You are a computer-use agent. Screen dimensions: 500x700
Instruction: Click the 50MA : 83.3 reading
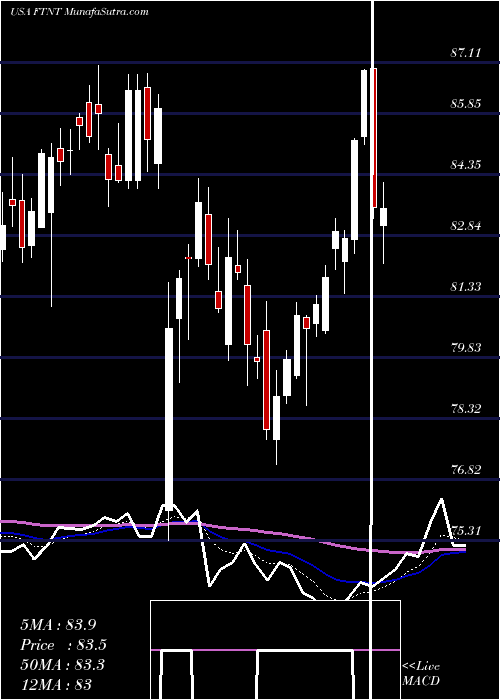point(62,665)
